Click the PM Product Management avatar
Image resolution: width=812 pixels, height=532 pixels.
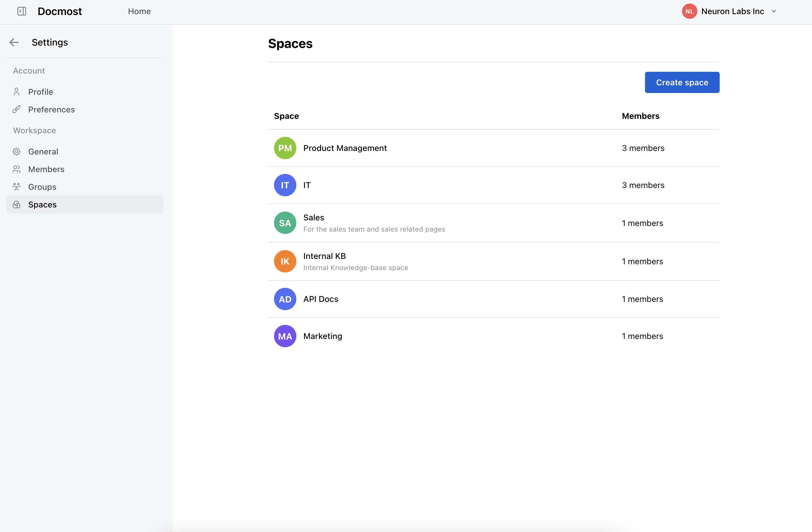pos(285,148)
